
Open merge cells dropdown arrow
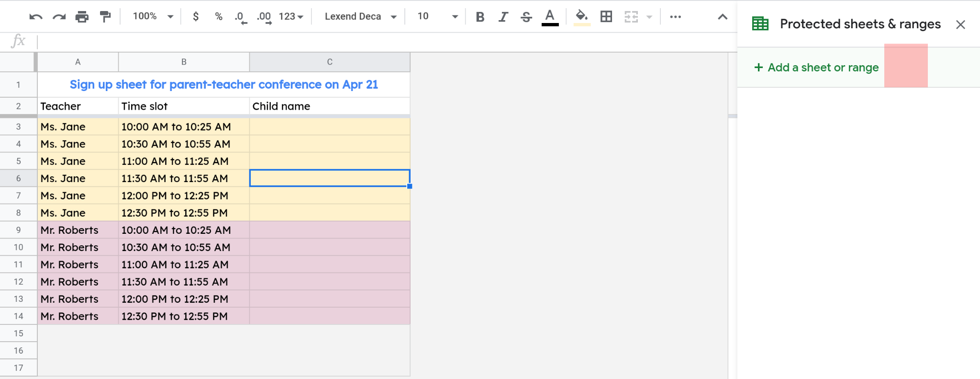click(649, 17)
